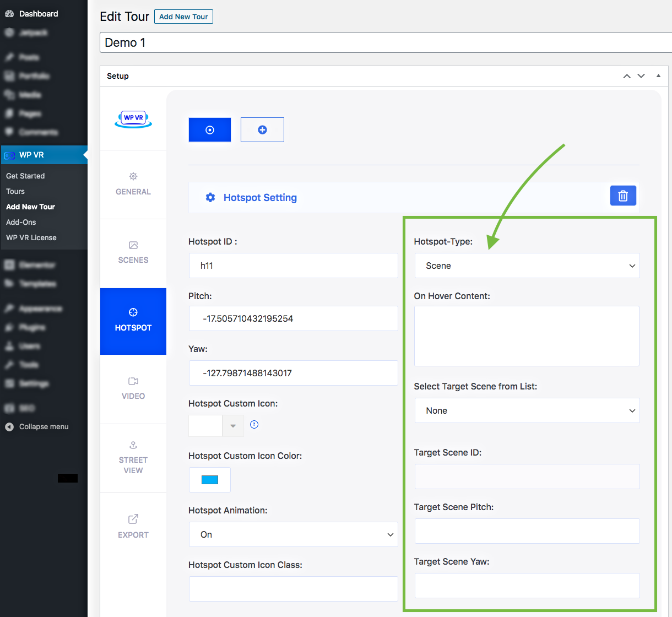Screen dimensions: 672x617
Task: Click the On Hover Content textarea
Action: click(527, 336)
